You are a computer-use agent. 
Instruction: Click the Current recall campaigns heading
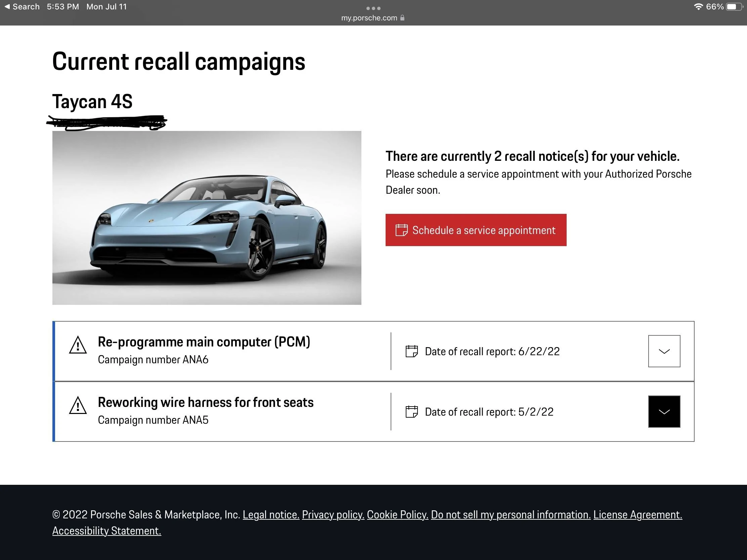[179, 62]
